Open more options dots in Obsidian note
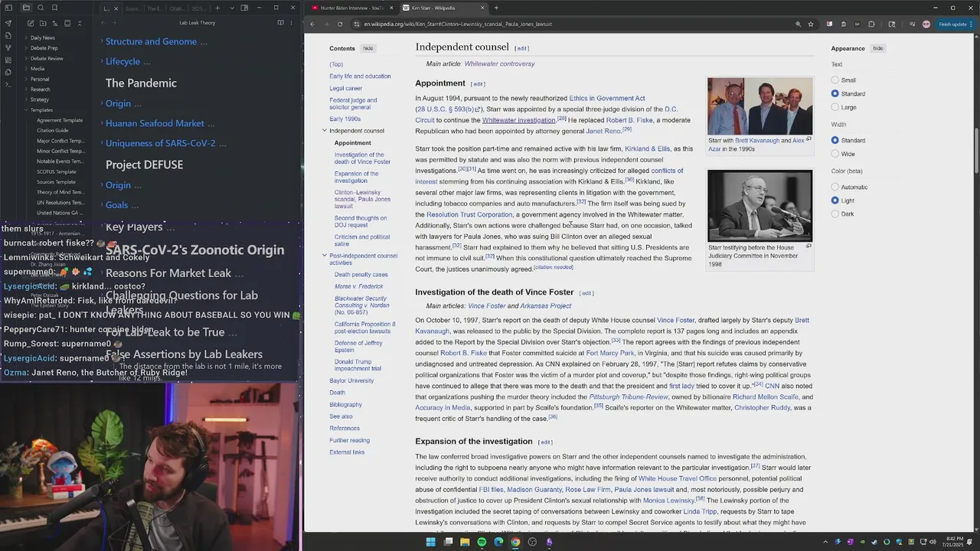The height and width of the screenshot is (551, 980). pyautogui.click(x=292, y=23)
